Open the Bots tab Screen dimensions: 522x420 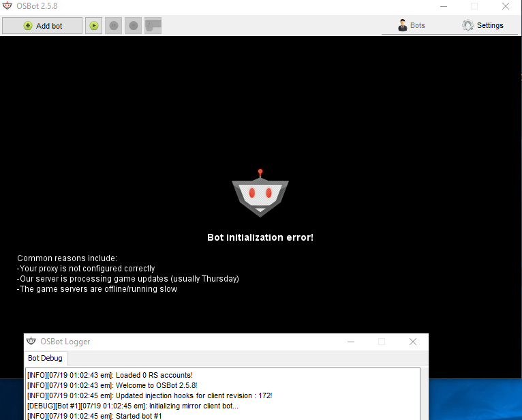tap(412, 25)
